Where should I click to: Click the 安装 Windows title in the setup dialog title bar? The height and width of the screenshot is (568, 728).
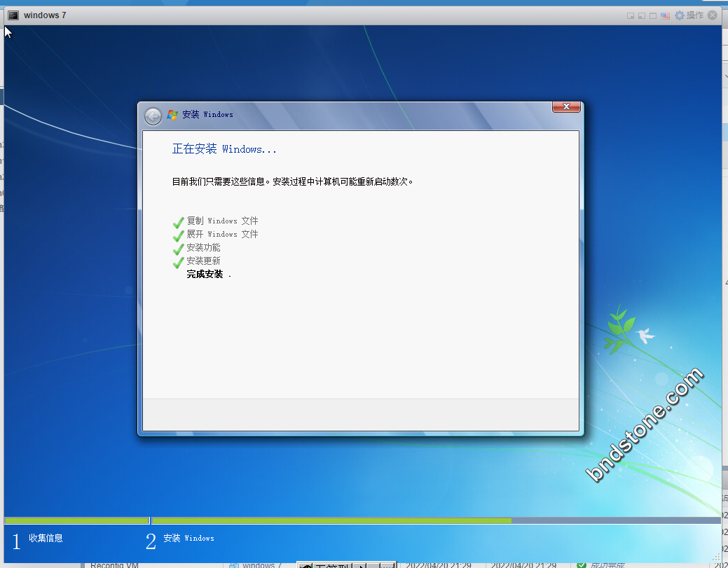click(207, 115)
